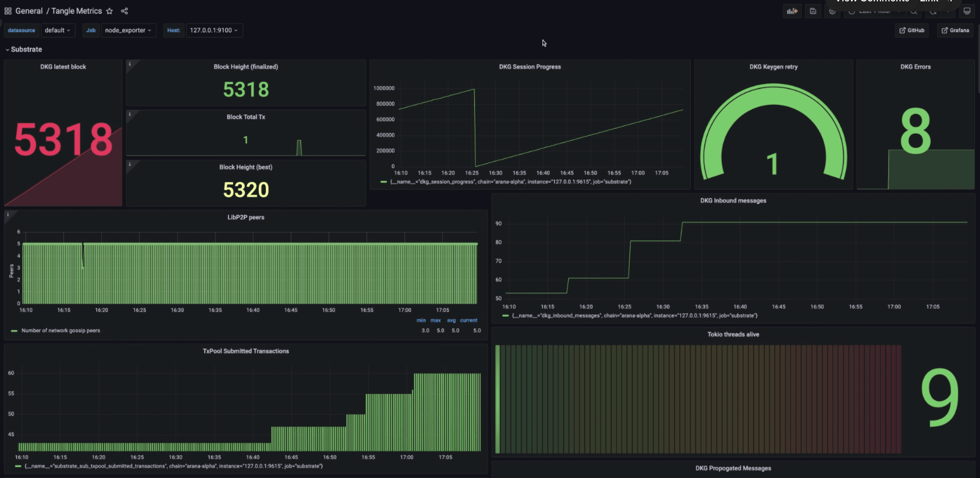Open the GitHub external link
This screenshot has height=478, width=980.
(x=912, y=30)
